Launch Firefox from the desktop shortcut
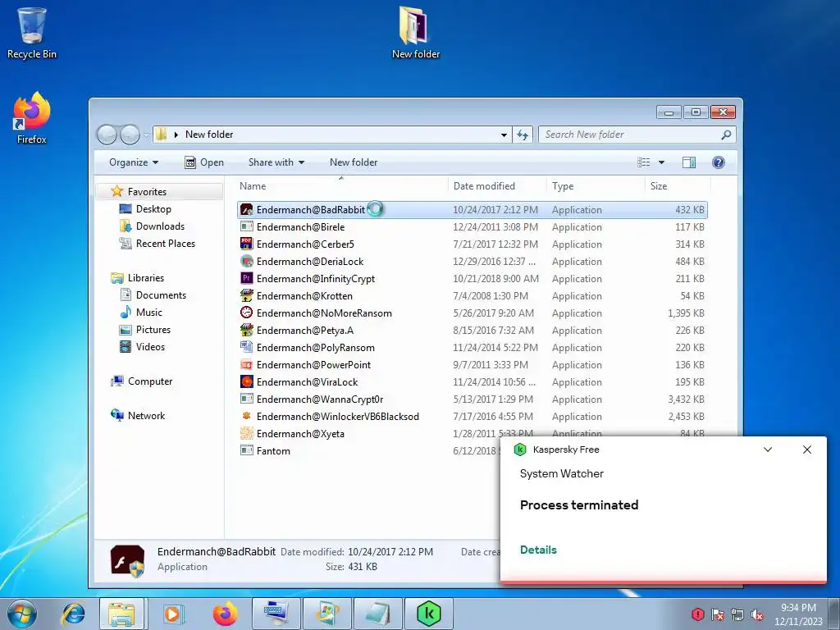Screen dimensions: 840x630 tap(32, 118)
